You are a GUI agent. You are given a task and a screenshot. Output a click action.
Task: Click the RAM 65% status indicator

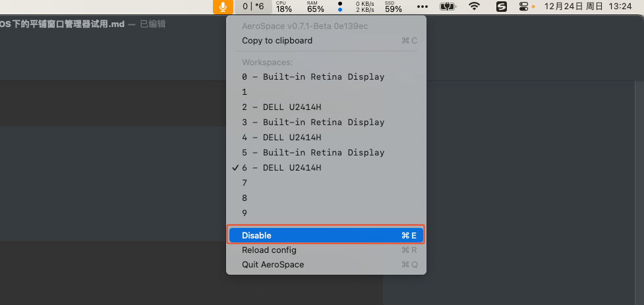316,7
